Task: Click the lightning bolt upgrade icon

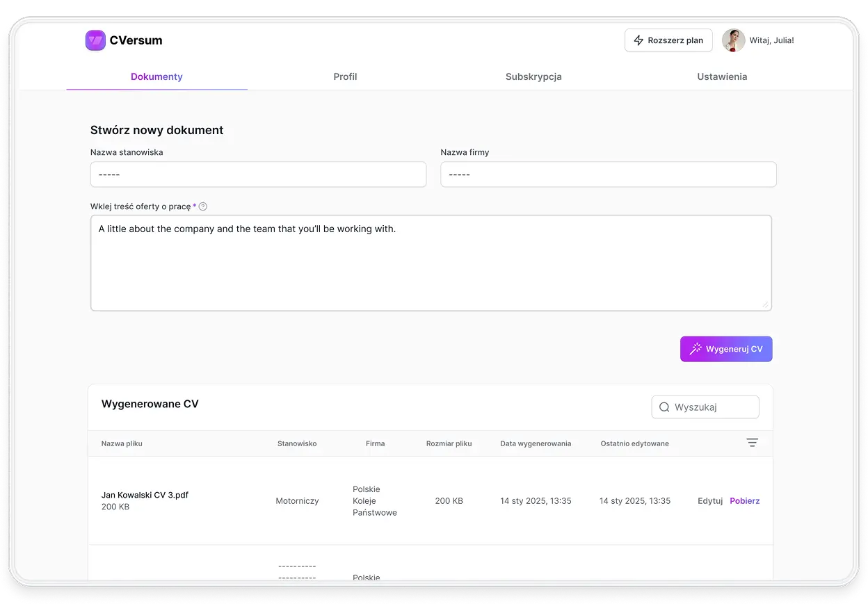Action: pyautogui.click(x=638, y=40)
